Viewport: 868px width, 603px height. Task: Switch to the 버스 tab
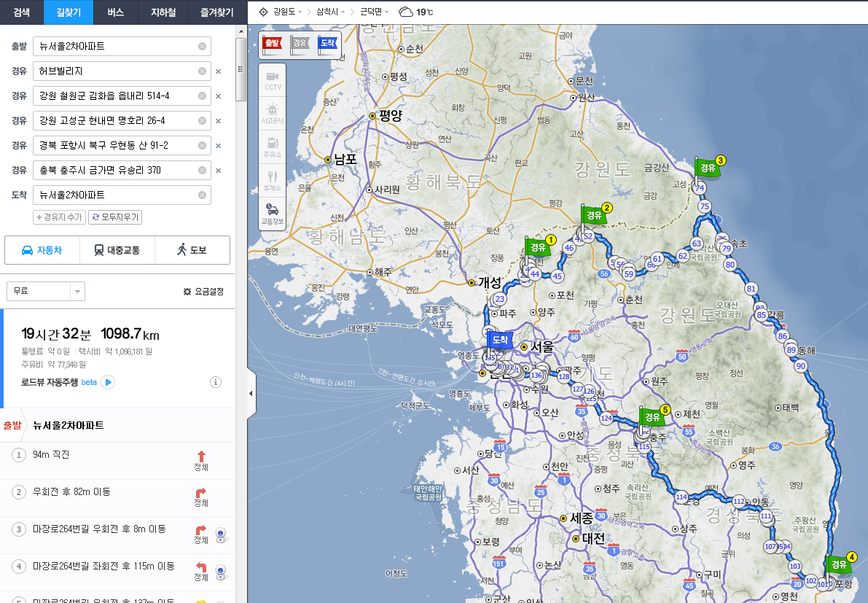[x=115, y=12]
